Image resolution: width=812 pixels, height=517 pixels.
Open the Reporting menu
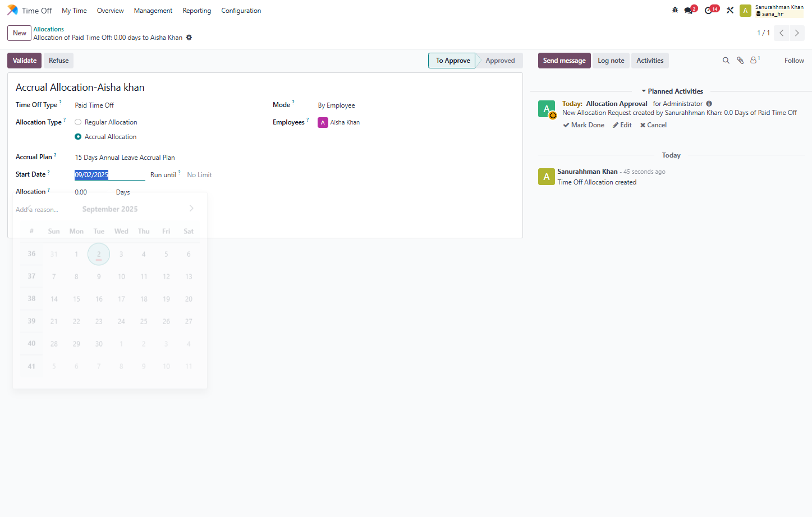[x=197, y=11]
